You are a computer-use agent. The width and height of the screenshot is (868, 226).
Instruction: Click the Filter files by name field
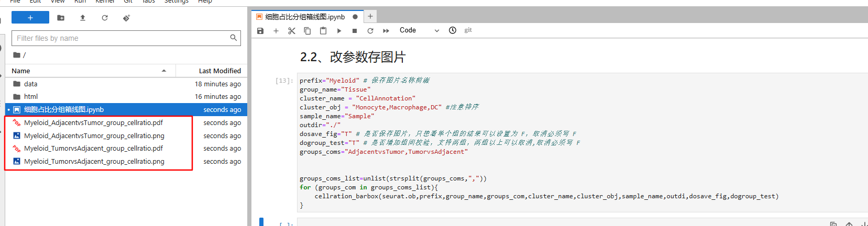[x=122, y=38]
